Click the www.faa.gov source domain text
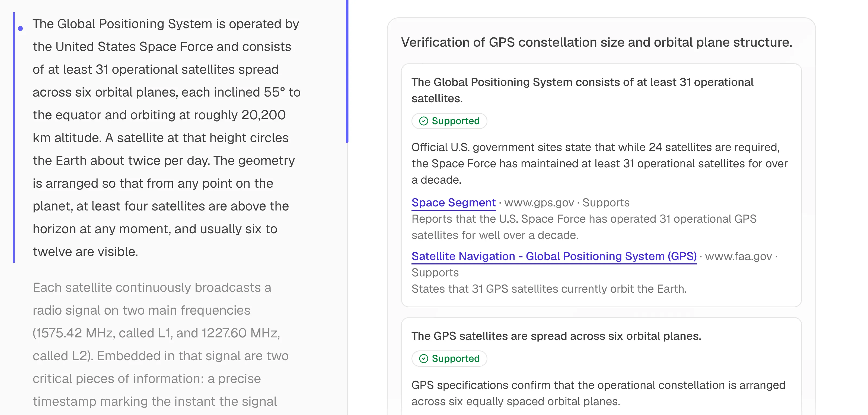The height and width of the screenshot is (415, 868). coord(738,256)
